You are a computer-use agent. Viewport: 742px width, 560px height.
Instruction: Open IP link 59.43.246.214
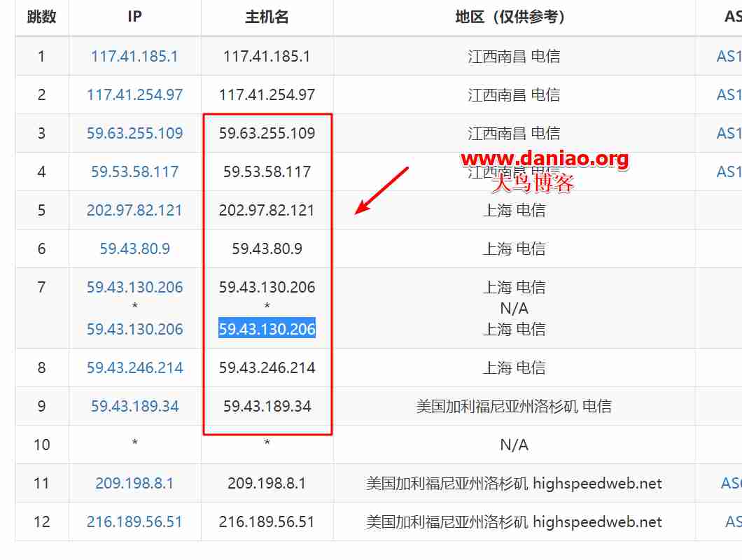(x=134, y=367)
